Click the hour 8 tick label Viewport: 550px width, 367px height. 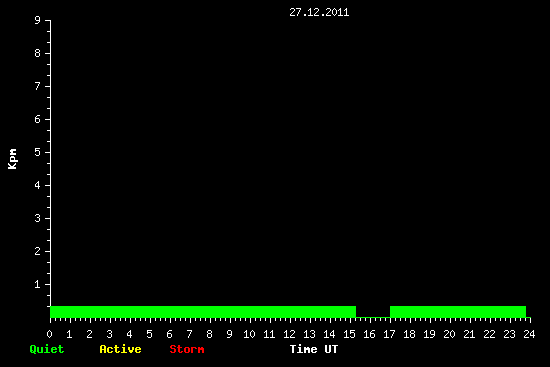coord(209,334)
